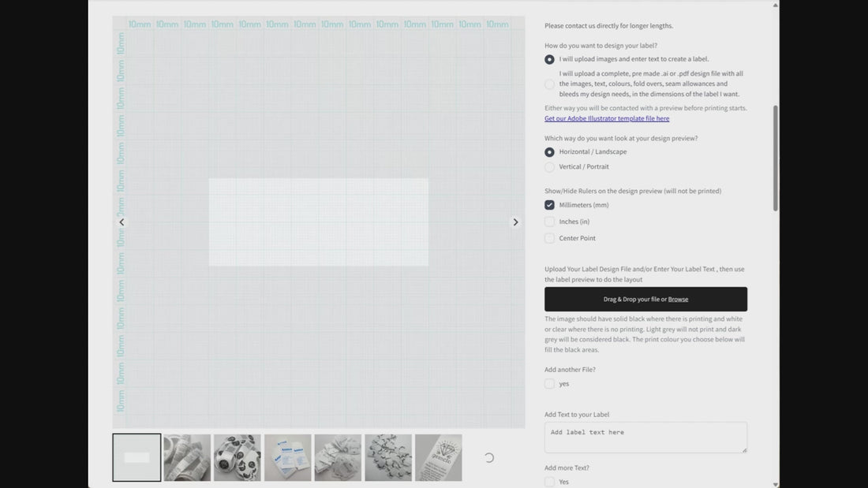The height and width of the screenshot is (488, 868).
Task: Open the blue printed labels thumbnail
Action: (x=288, y=457)
